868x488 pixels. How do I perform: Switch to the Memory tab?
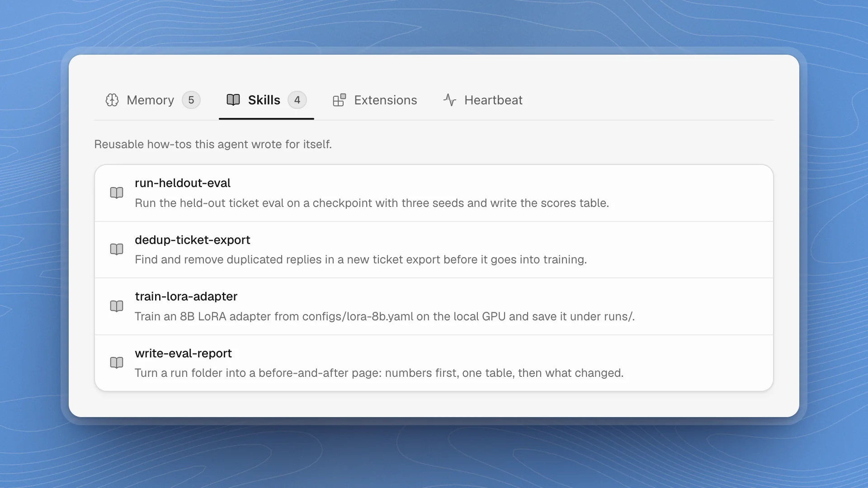coord(153,100)
